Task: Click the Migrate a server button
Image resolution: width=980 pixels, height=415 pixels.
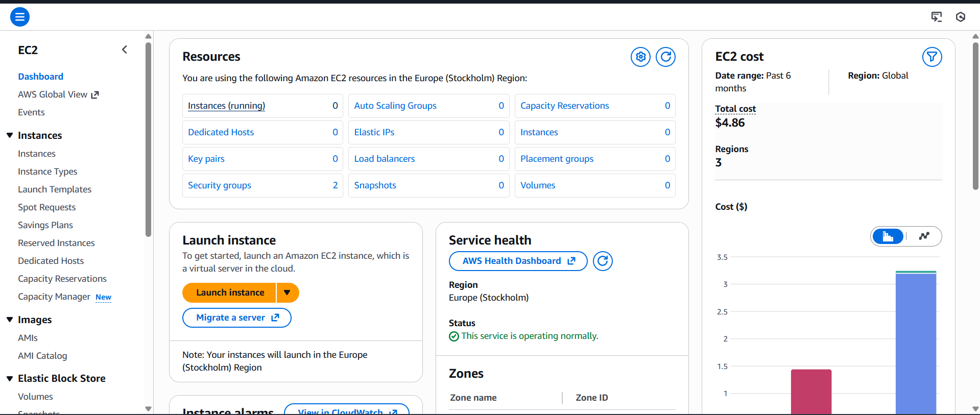Action: pyautogui.click(x=237, y=318)
